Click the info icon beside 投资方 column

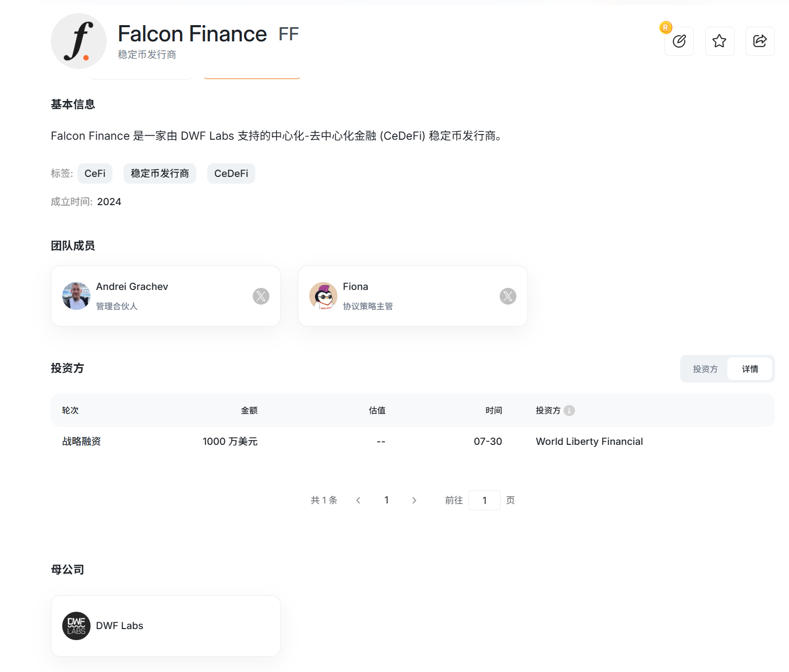point(570,410)
